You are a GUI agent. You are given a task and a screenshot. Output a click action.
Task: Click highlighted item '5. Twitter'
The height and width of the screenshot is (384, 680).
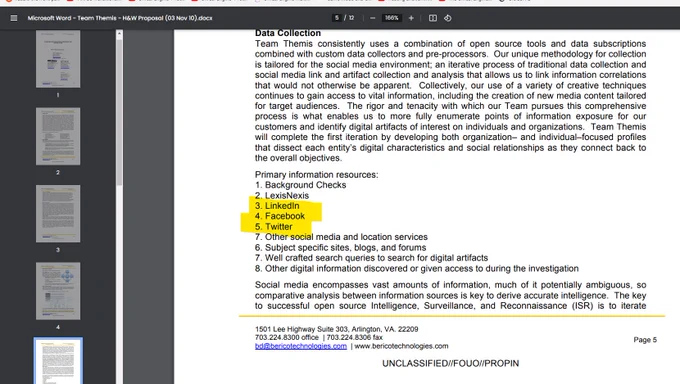274,226
